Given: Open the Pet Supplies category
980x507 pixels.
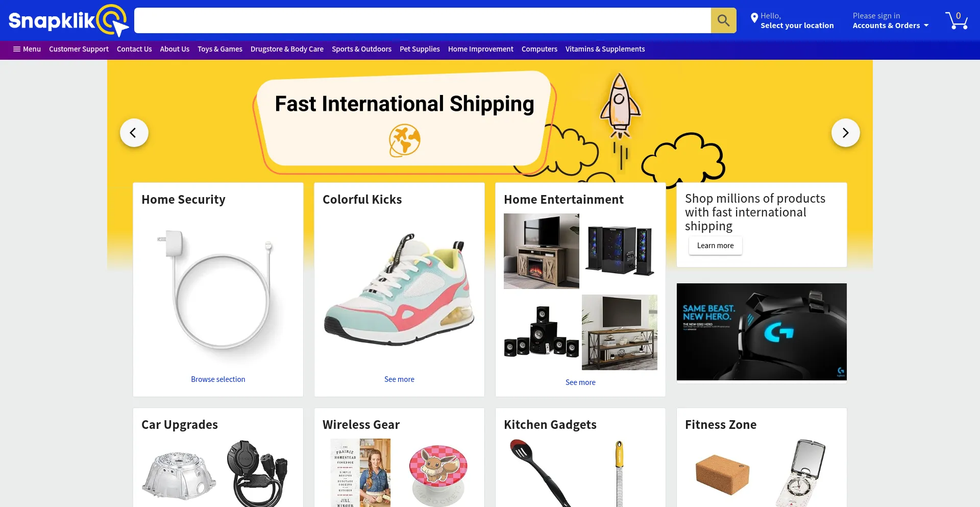Looking at the screenshot, I should 420,49.
